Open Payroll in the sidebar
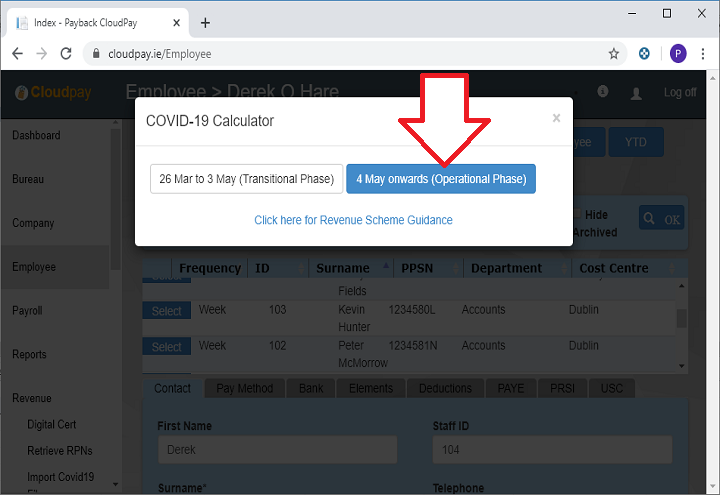Image resolution: width=720 pixels, height=495 pixels. 27,311
